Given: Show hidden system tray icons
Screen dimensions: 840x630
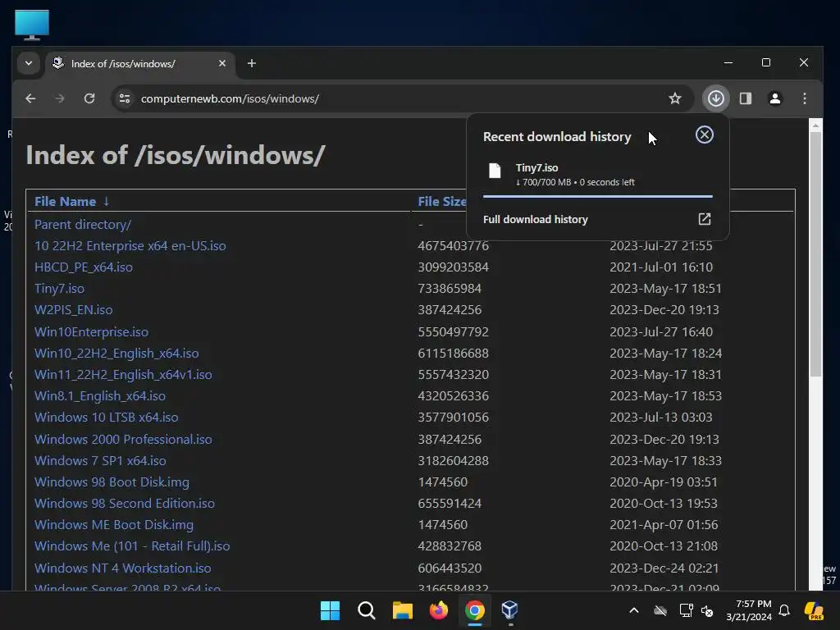Looking at the screenshot, I should click(634, 610).
